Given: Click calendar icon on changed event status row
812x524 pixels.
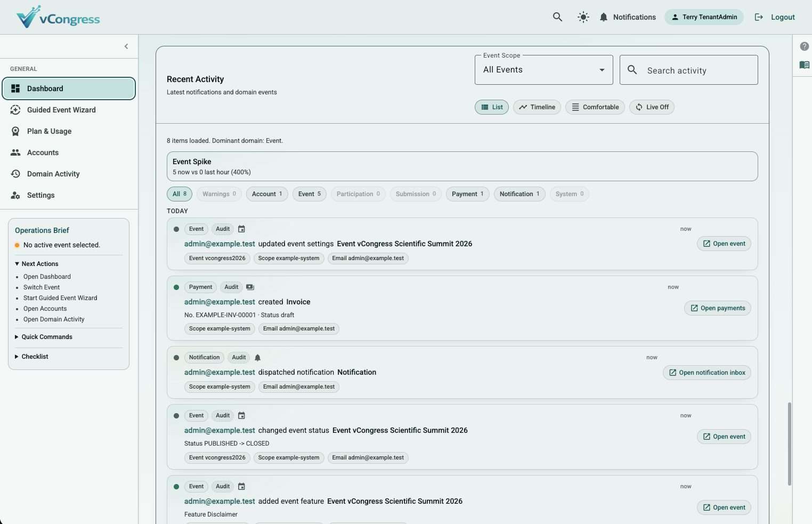Looking at the screenshot, I should [x=241, y=416].
